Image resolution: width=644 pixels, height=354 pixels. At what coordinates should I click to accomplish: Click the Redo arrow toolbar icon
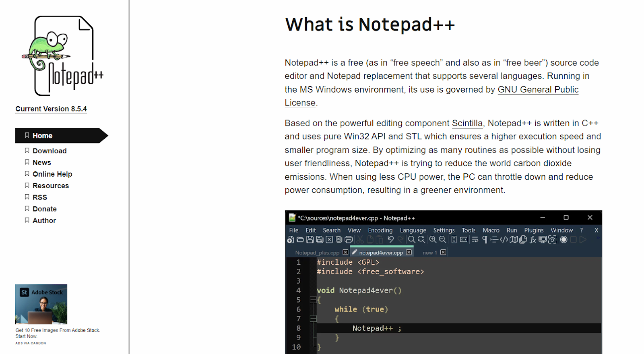[400, 239]
